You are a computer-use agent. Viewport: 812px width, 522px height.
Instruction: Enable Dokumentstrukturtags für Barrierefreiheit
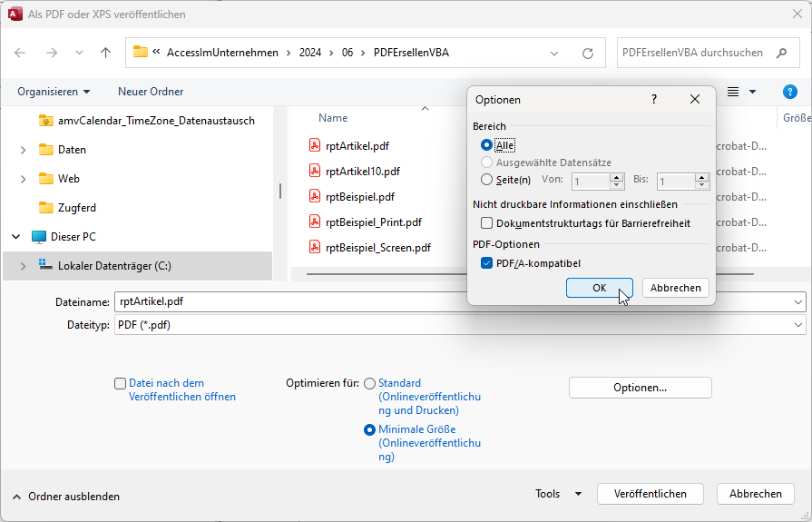[x=486, y=223]
